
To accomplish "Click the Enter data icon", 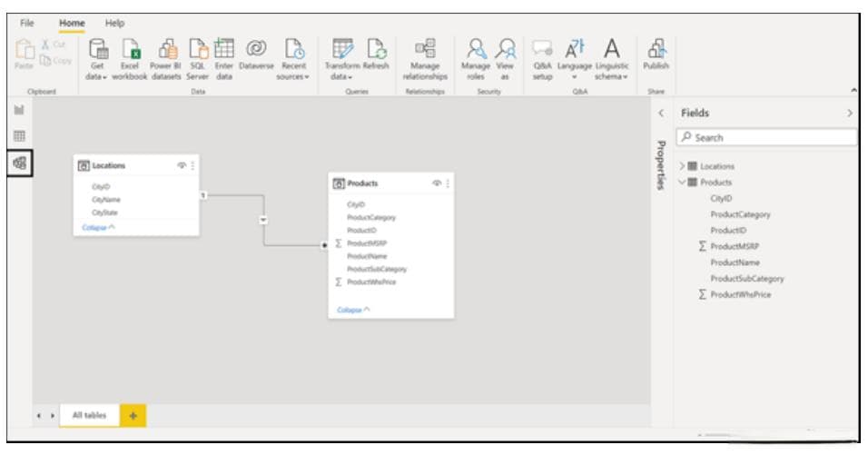I will (x=224, y=49).
